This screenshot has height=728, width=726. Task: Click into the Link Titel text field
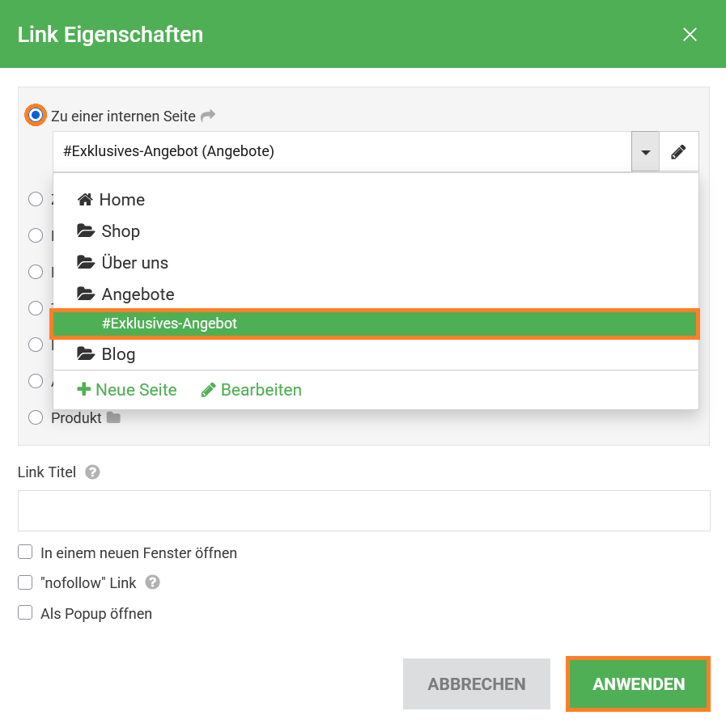click(x=363, y=510)
